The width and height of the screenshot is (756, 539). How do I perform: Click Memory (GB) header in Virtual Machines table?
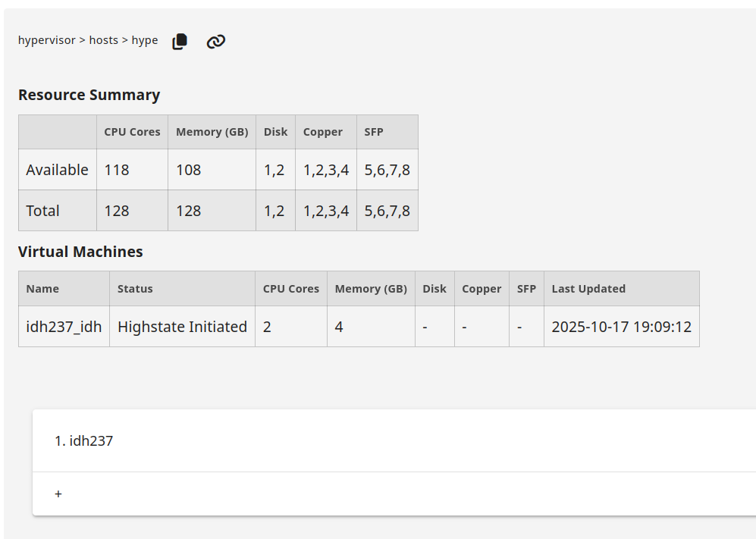click(371, 289)
